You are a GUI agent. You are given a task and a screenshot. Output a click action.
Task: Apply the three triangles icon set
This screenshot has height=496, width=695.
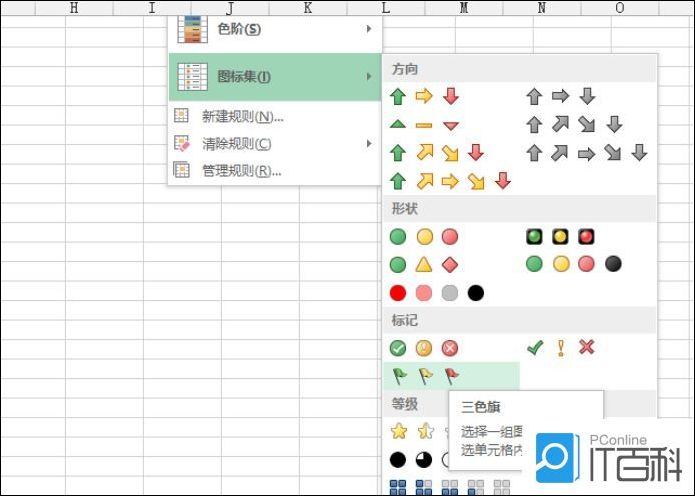[x=424, y=125]
